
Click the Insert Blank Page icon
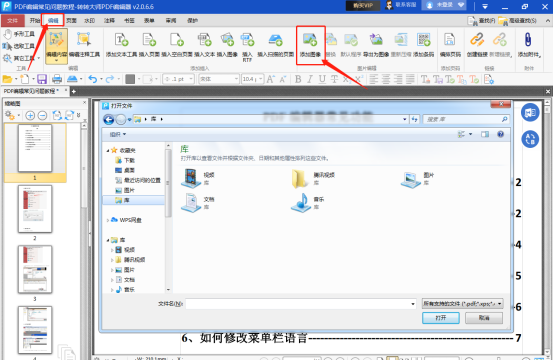pos(177,40)
